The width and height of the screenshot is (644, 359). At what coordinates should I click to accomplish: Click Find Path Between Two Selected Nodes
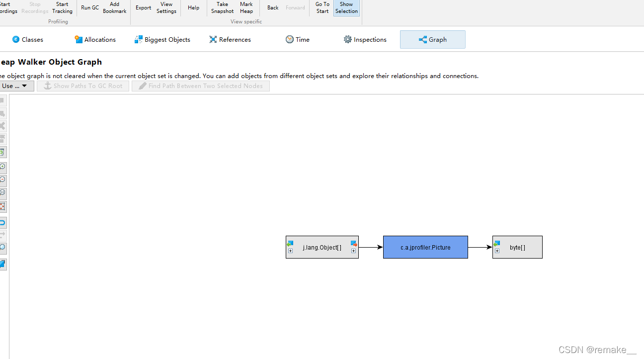[x=201, y=86]
